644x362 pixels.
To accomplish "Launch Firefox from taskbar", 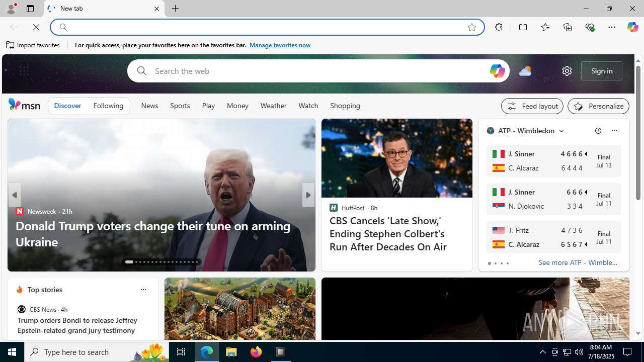I will [256, 352].
